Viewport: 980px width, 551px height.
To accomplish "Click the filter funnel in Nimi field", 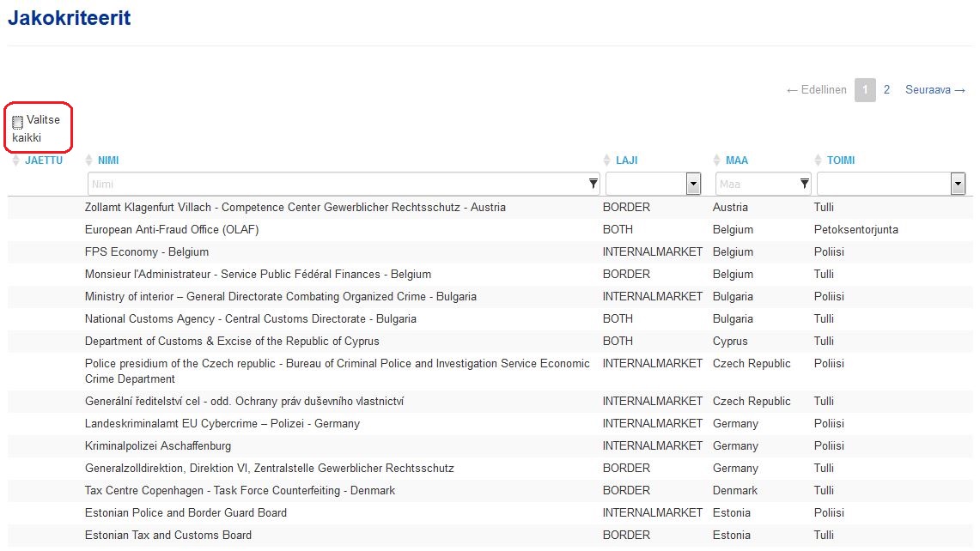I will coord(593,184).
